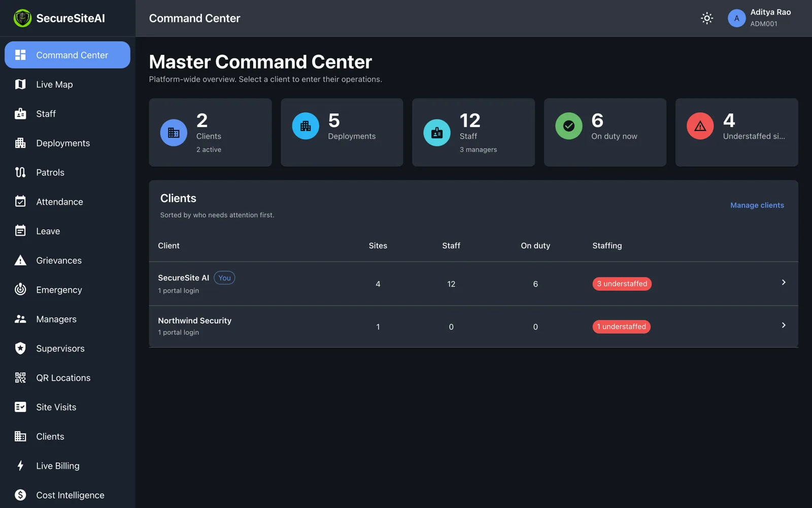Click the Patrols route icon
Image resolution: width=812 pixels, height=508 pixels.
20,172
